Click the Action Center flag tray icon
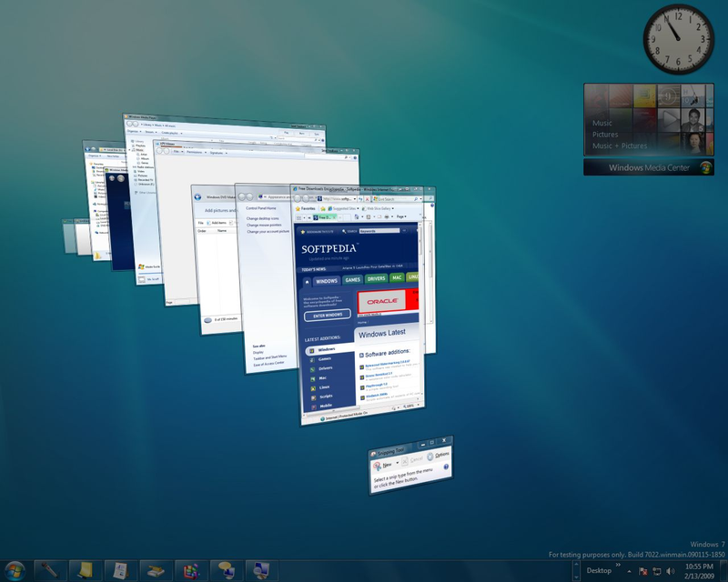Image resolution: width=728 pixels, height=582 pixels. pyautogui.click(x=643, y=571)
